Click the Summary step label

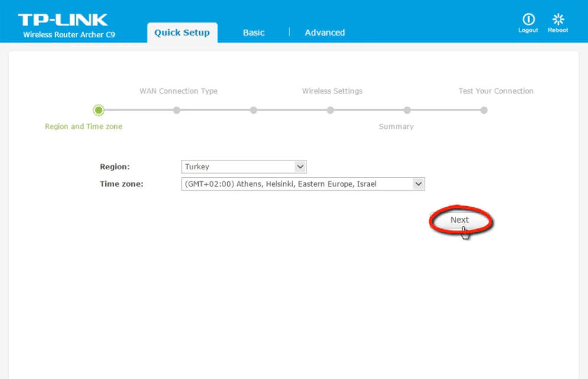396,127
